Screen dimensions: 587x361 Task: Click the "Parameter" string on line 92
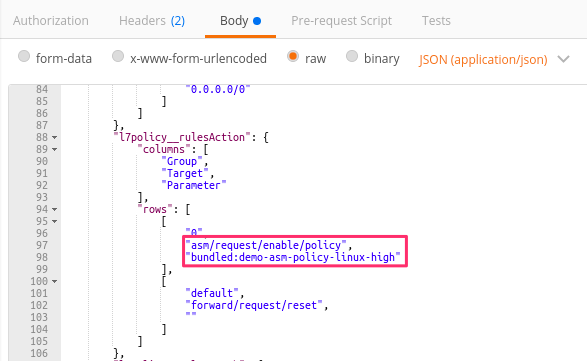tap(194, 185)
